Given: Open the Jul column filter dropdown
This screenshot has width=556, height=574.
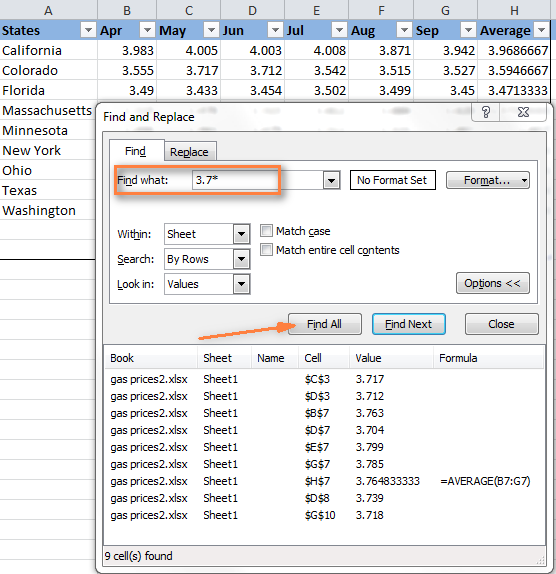Looking at the screenshot, I should tap(339, 30).
